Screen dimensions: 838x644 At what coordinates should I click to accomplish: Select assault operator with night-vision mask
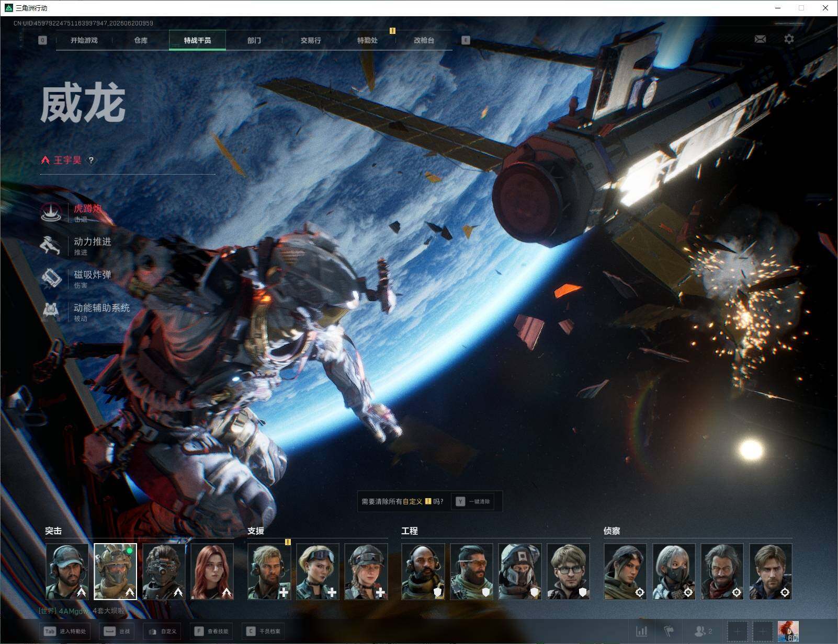164,571
